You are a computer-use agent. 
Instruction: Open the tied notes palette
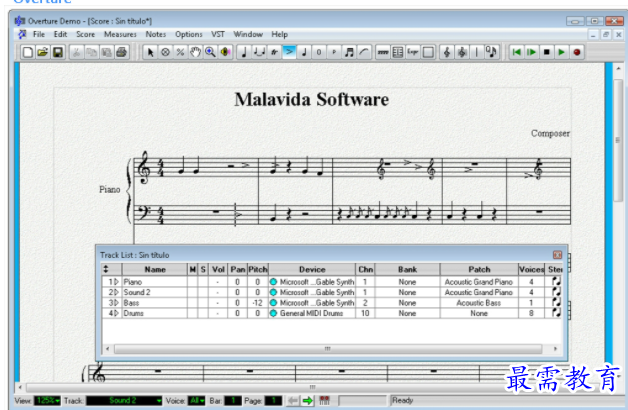click(259, 52)
